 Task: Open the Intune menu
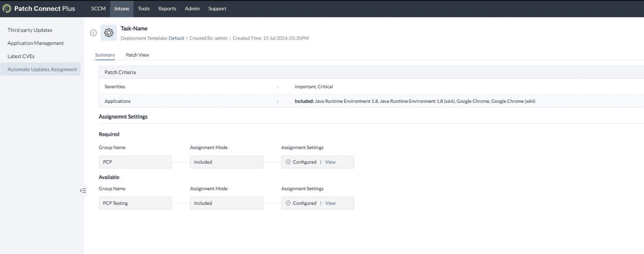tap(122, 9)
